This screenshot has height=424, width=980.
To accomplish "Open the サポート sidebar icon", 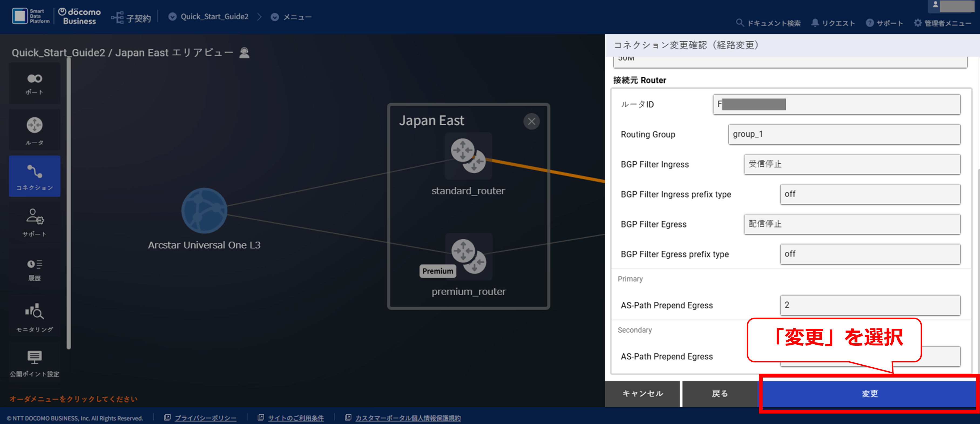I will pos(35,223).
